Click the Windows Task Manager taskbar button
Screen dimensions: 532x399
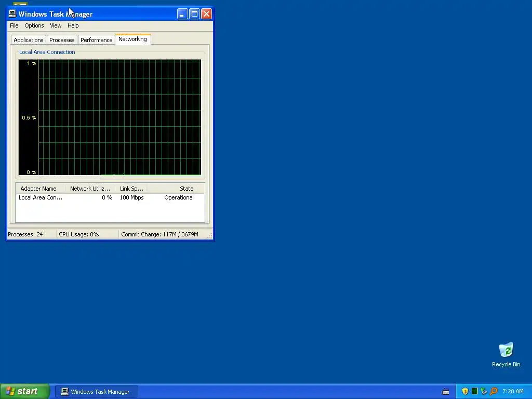[x=96, y=392]
